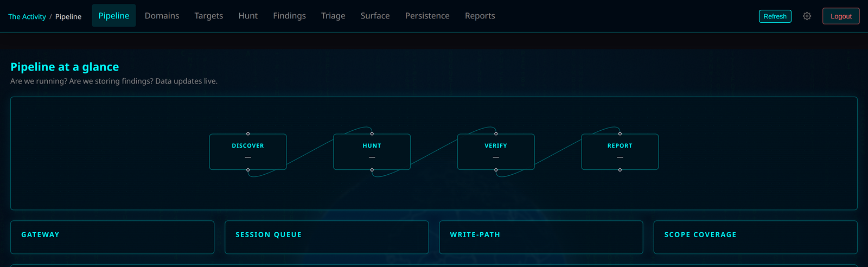Click HUNT node's bottom connector handle
This screenshot has width=868, height=267.
pos(372,170)
